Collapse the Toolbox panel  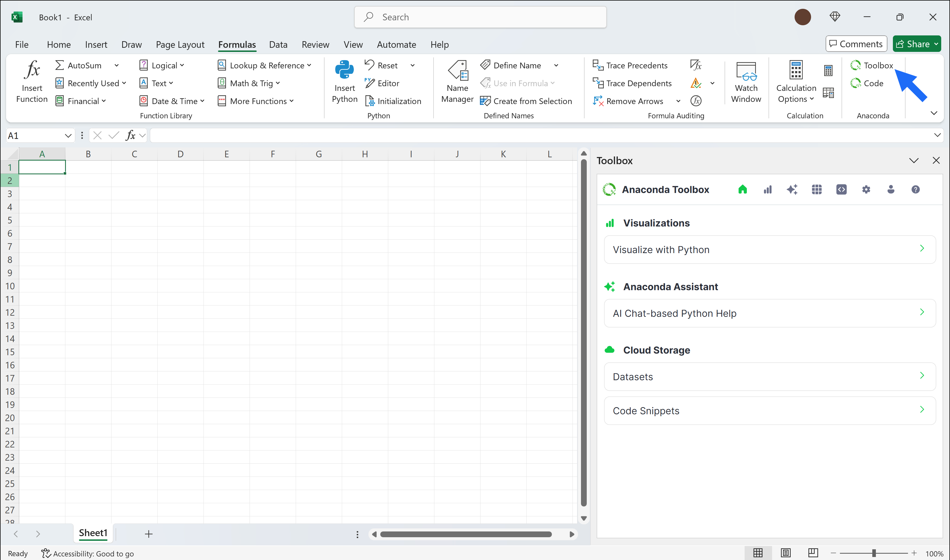[914, 160]
